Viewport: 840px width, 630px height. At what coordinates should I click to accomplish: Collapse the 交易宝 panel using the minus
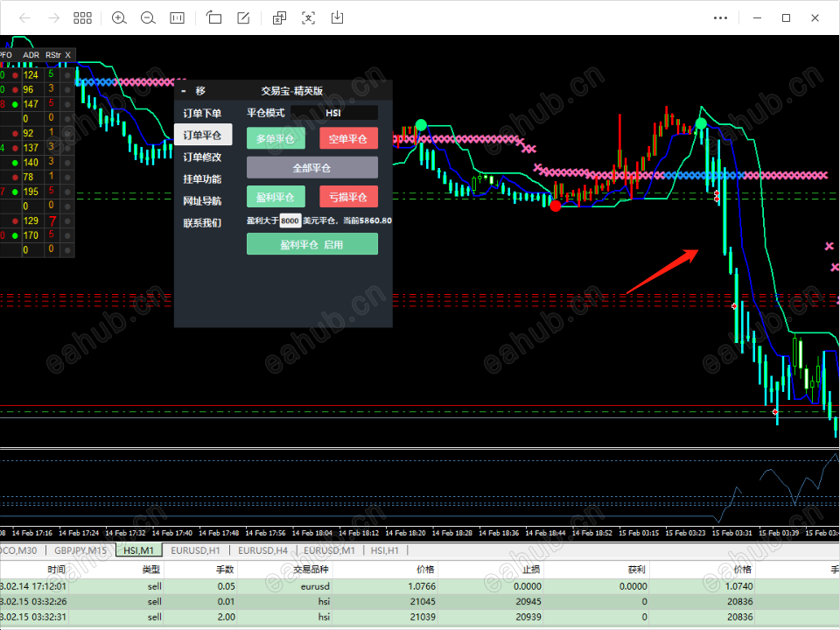pyautogui.click(x=184, y=91)
